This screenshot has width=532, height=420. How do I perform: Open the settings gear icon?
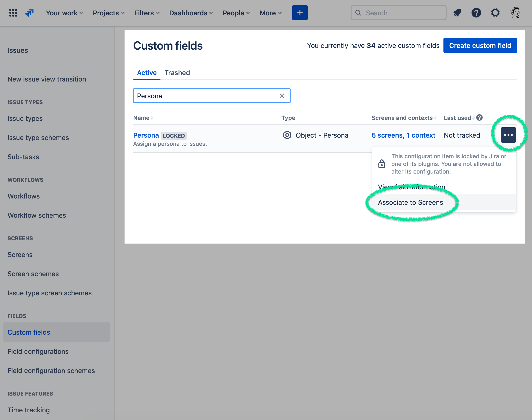[x=495, y=13]
